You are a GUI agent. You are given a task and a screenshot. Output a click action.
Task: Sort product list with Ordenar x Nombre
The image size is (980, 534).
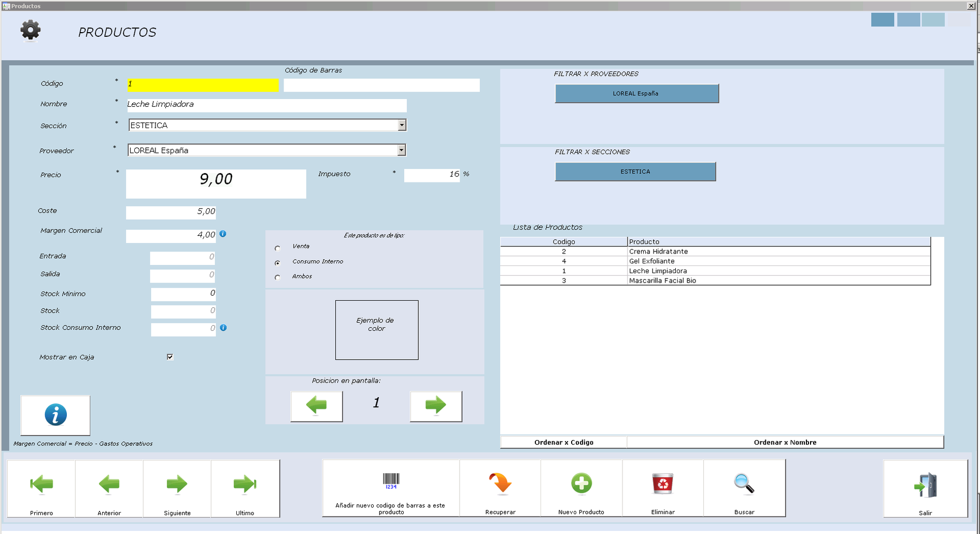pos(785,442)
